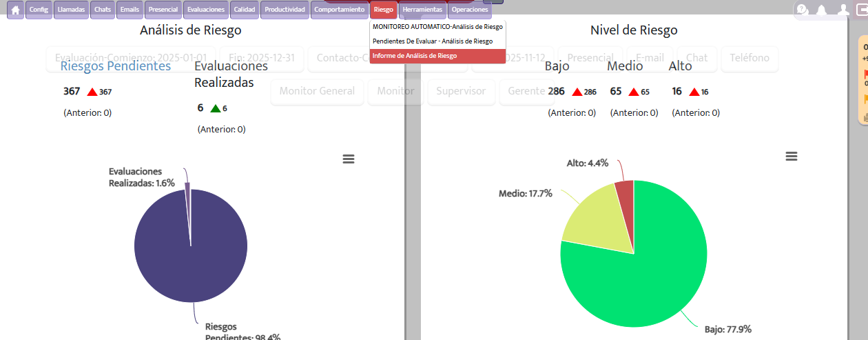
Task: Click the logout exit icon
Action: 861,10
